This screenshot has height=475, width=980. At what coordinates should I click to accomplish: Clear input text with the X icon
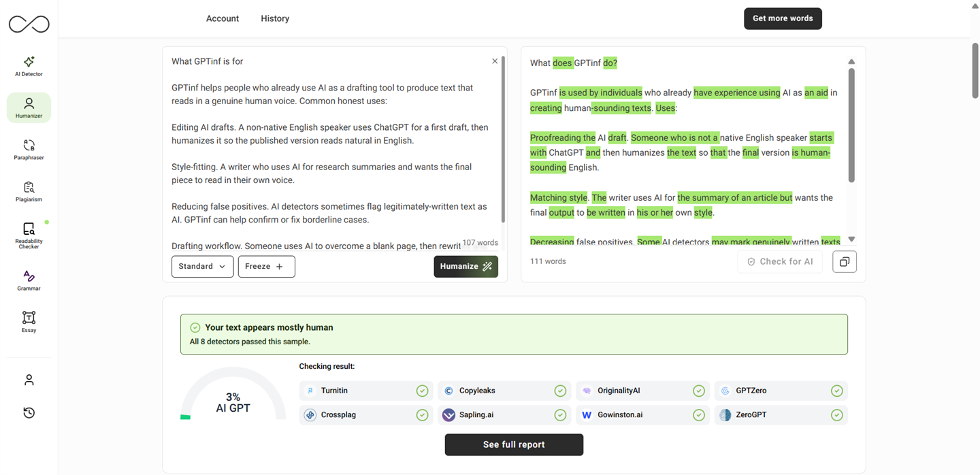tap(495, 61)
